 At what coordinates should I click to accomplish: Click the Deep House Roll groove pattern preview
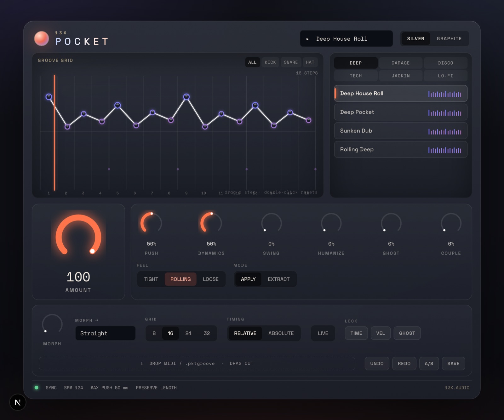[x=445, y=94]
